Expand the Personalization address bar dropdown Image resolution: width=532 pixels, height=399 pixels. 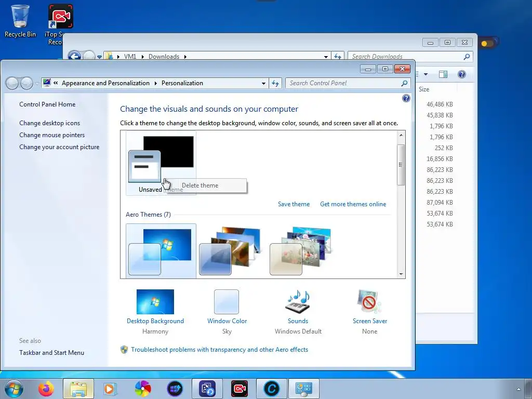pos(263,83)
